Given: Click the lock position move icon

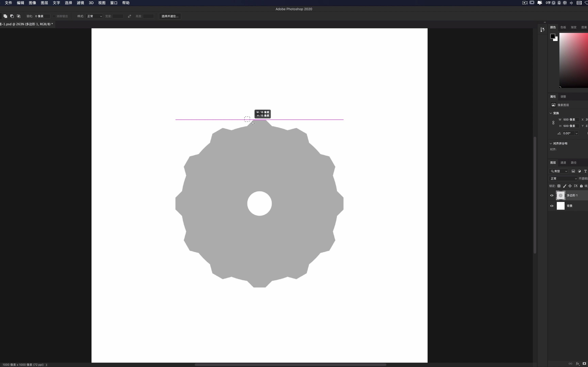Looking at the screenshot, I should point(570,186).
